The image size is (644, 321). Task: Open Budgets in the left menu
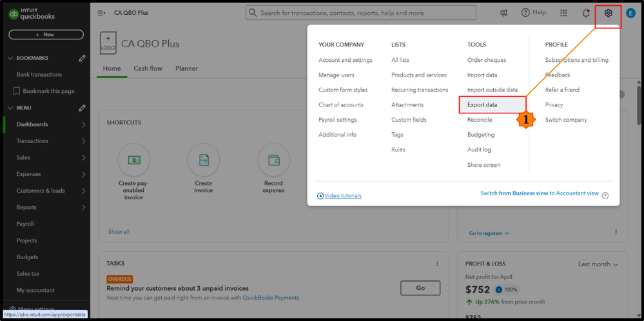pyautogui.click(x=28, y=257)
